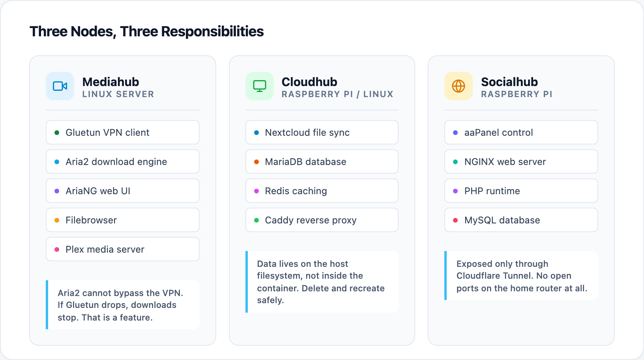Click the RASPBERRY PI subtitle under Socialhub

click(517, 94)
